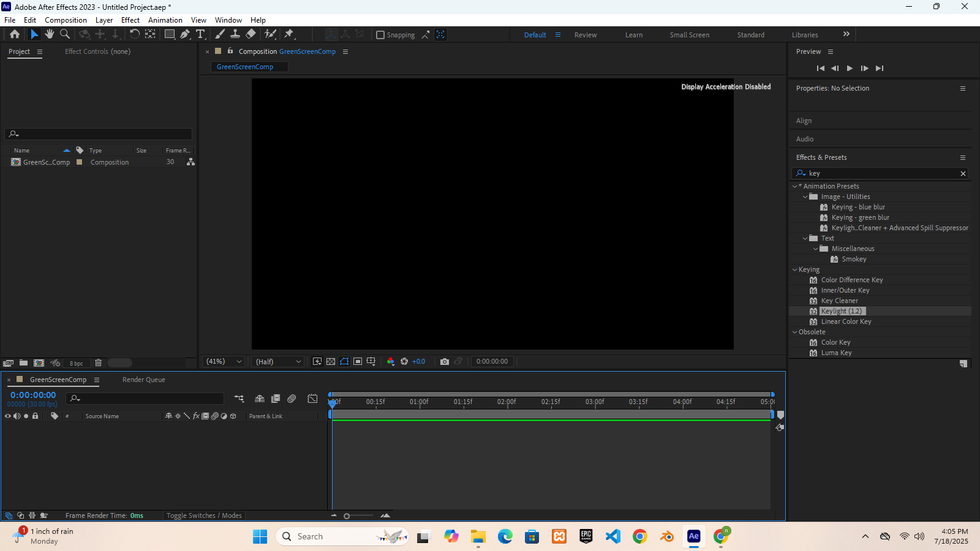The width and height of the screenshot is (980, 551).
Task: Select the Puppet Pin tool
Action: point(289,34)
